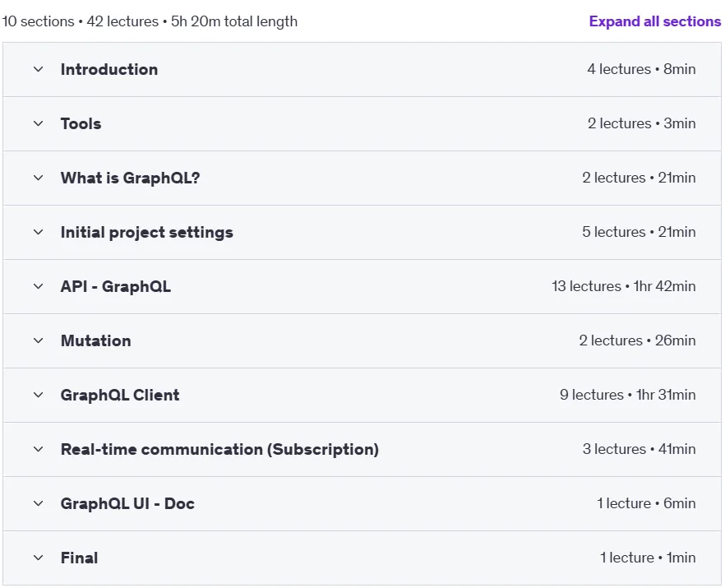The width and height of the screenshot is (725, 588).
Task: Expand the GraphQL UI - Doc chevron
Action: 39,503
